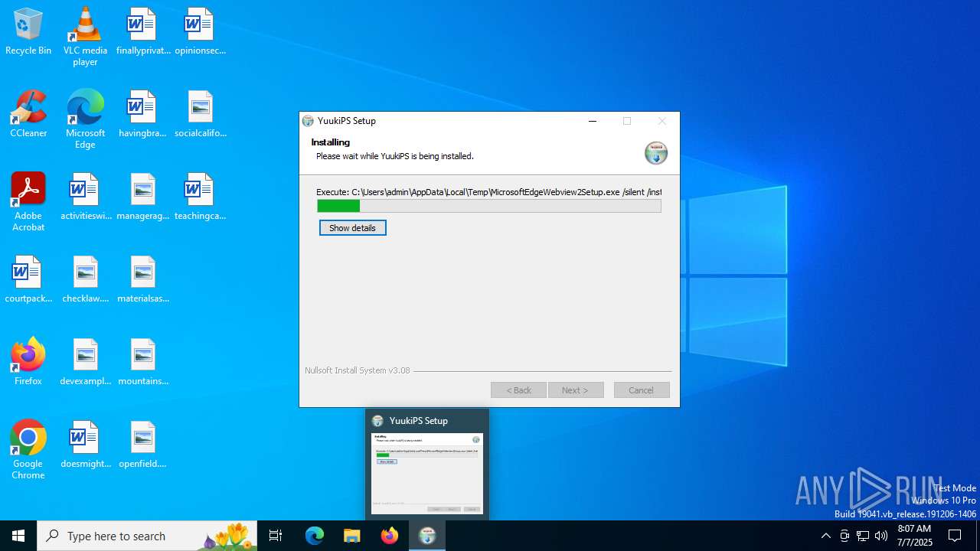
Task: Open the taskbar clock and calendar
Action: (914, 536)
